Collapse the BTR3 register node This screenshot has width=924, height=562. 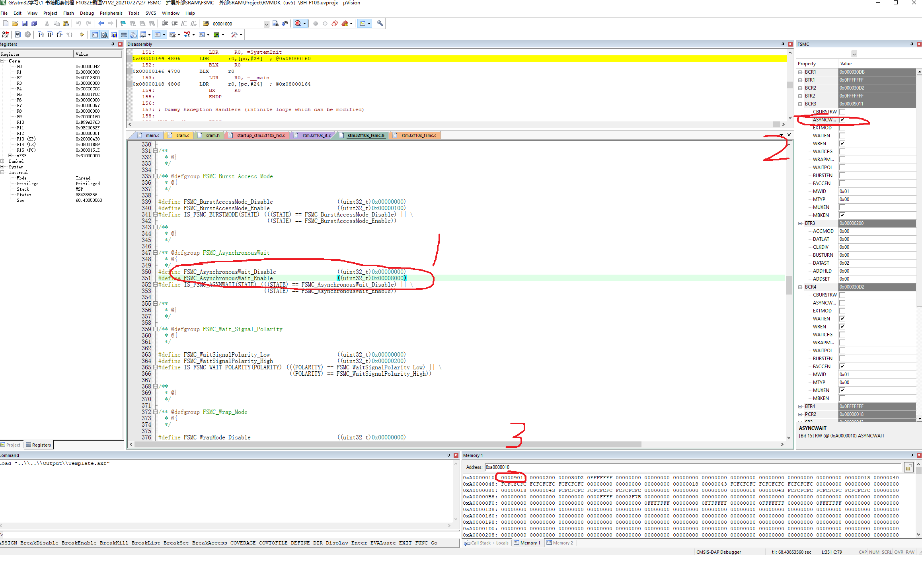(x=800, y=223)
